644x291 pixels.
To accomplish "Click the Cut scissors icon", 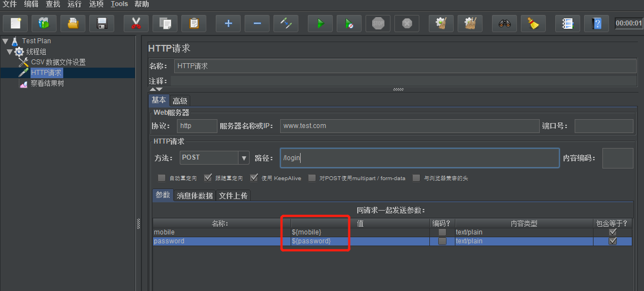I will (136, 23).
